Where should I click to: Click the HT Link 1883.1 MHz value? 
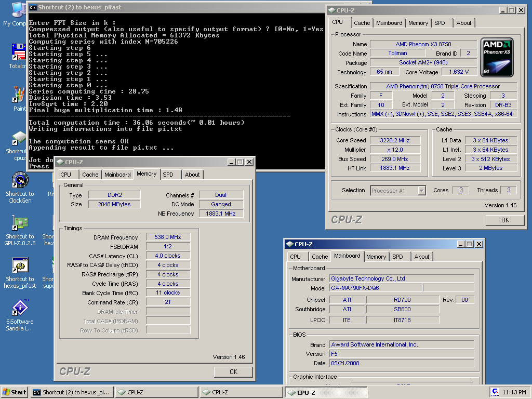pyautogui.click(x=395, y=168)
